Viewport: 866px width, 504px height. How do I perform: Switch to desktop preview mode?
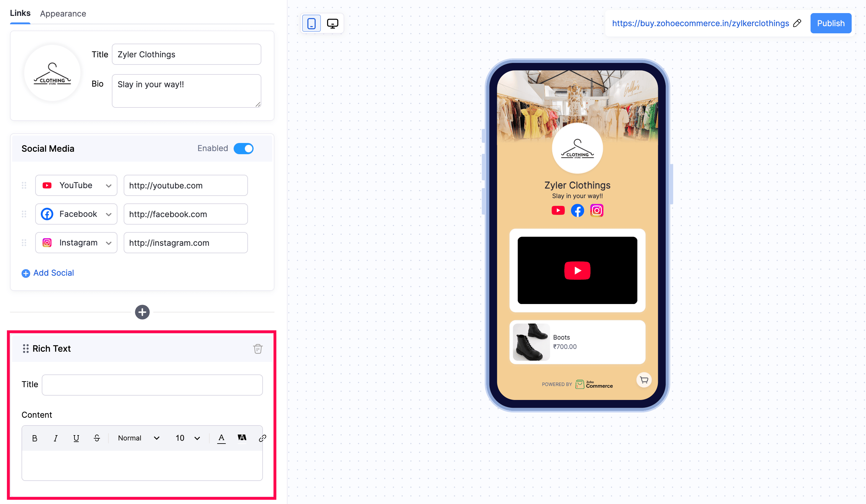[x=332, y=23]
